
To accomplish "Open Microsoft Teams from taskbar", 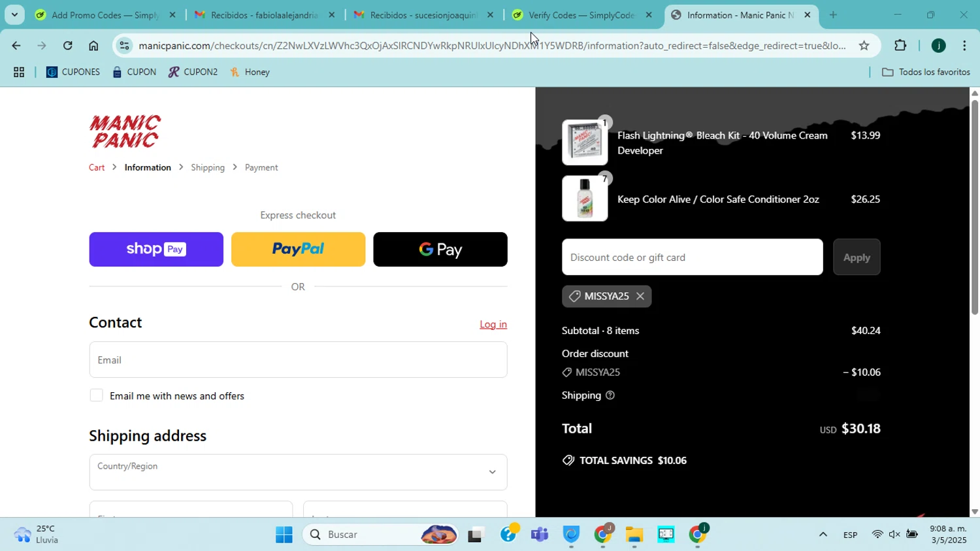I will [x=540, y=535].
